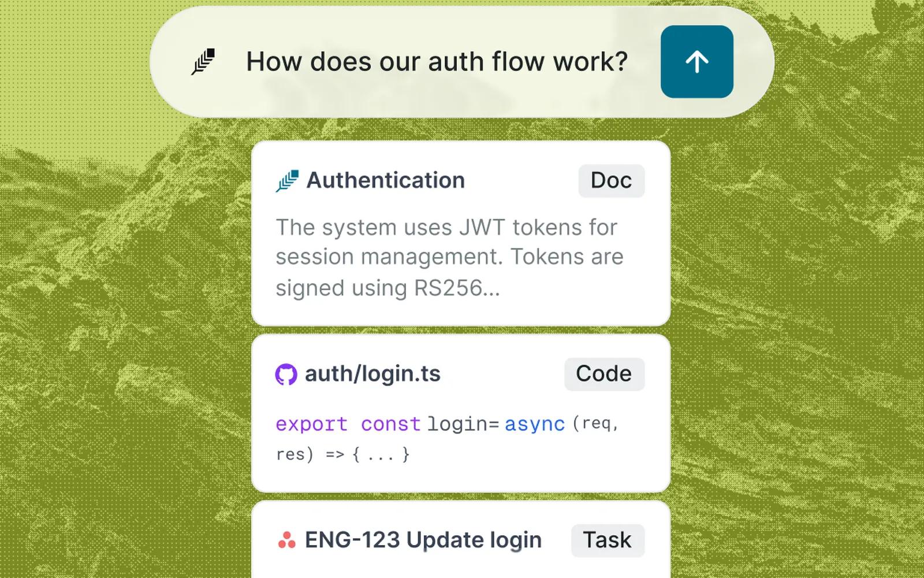Click the GitHub icon beside auth/login.ts
This screenshot has width=924, height=578.
(x=286, y=375)
